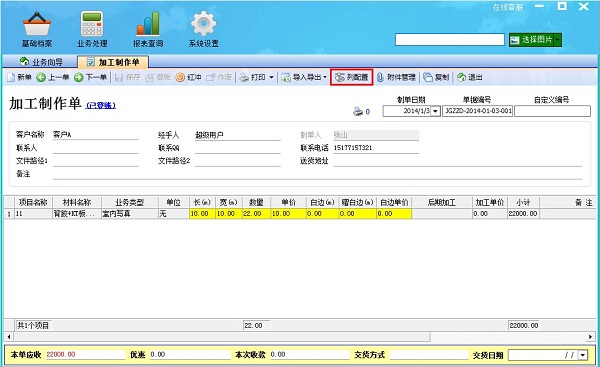Screen dimensions: 600x367
Task: Click the 项目名称 column header
Action: point(33,202)
